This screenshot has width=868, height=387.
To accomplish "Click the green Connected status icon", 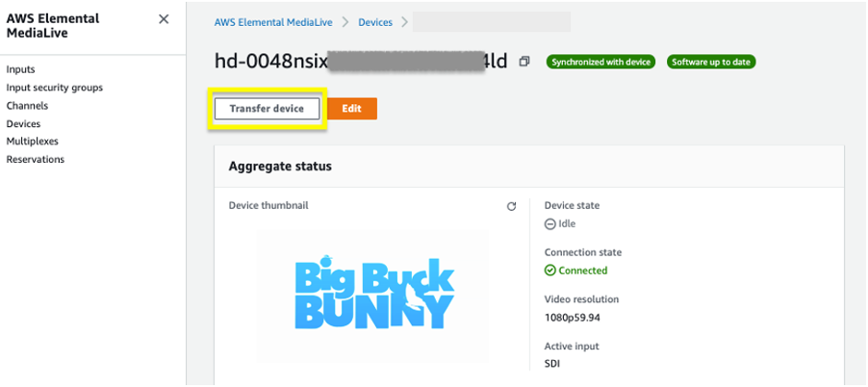I will pyautogui.click(x=549, y=271).
